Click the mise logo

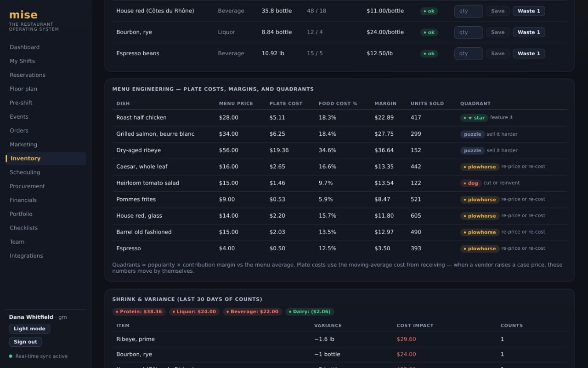[x=23, y=15]
